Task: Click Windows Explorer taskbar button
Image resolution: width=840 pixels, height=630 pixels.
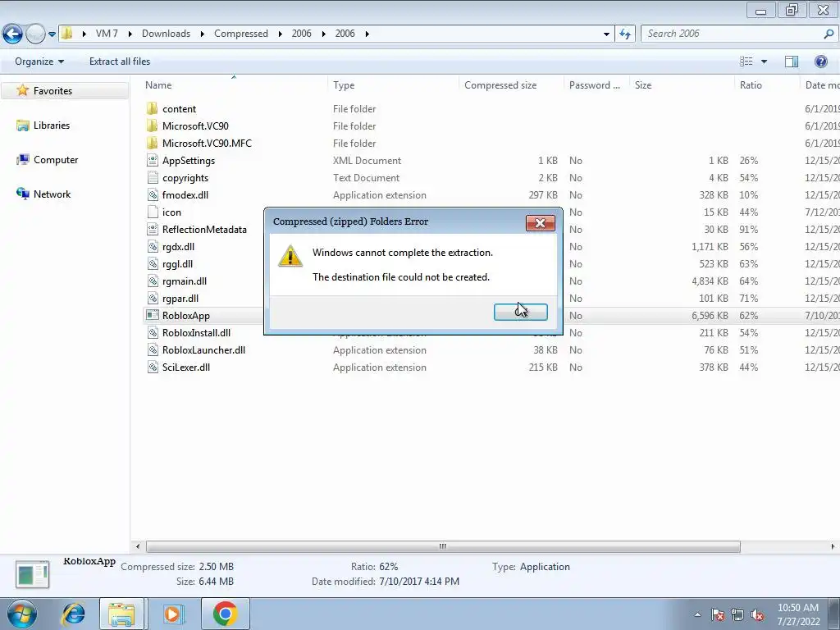Action: pos(121,614)
